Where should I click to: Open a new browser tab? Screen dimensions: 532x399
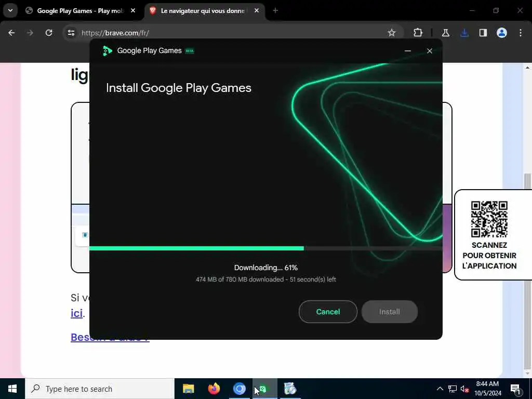tap(275, 11)
